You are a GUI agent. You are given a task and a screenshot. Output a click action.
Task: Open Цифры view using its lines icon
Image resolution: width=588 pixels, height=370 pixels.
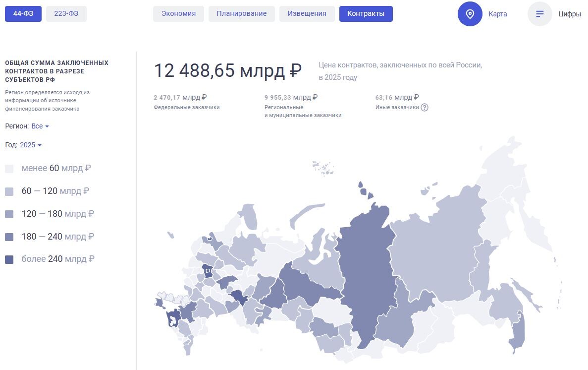point(539,14)
